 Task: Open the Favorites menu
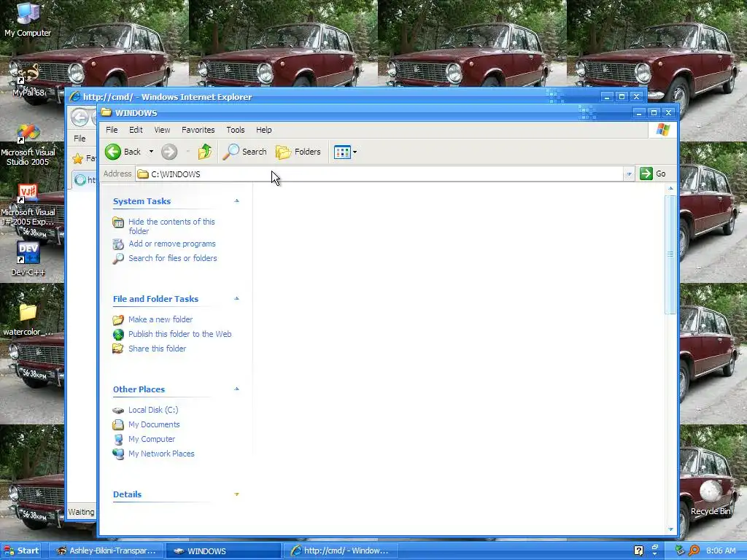click(x=198, y=130)
